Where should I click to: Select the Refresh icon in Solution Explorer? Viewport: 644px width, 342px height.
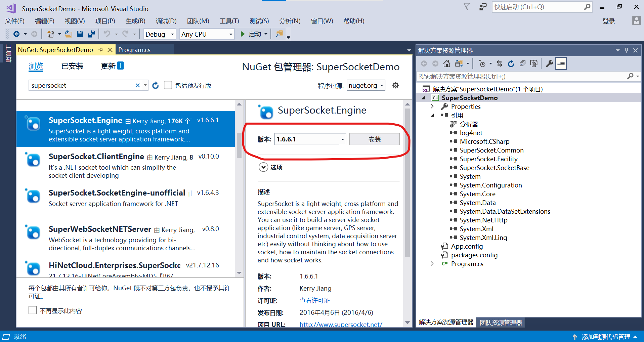tap(511, 63)
